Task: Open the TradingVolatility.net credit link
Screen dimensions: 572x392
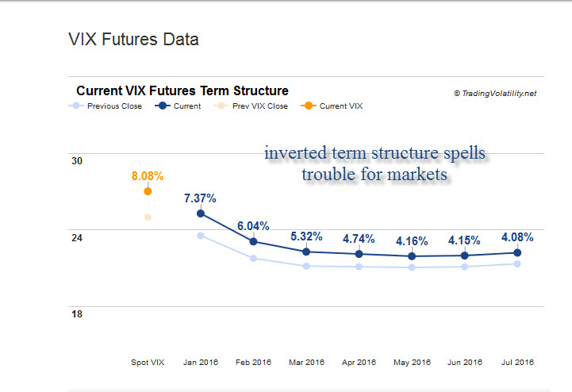Action: click(495, 93)
